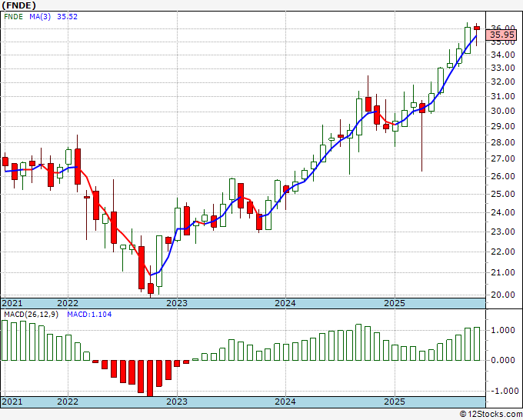Image resolution: width=523 pixels, height=420 pixels.
Task: Click the highlighted 35.95 current price tag
Action: tap(501, 35)
